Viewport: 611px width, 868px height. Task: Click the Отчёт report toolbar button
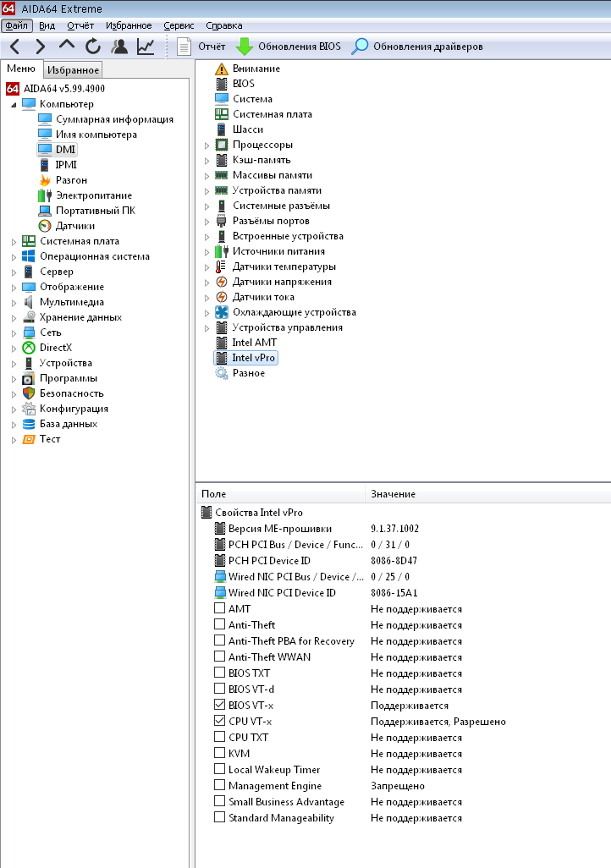click(x=201, y=47)
